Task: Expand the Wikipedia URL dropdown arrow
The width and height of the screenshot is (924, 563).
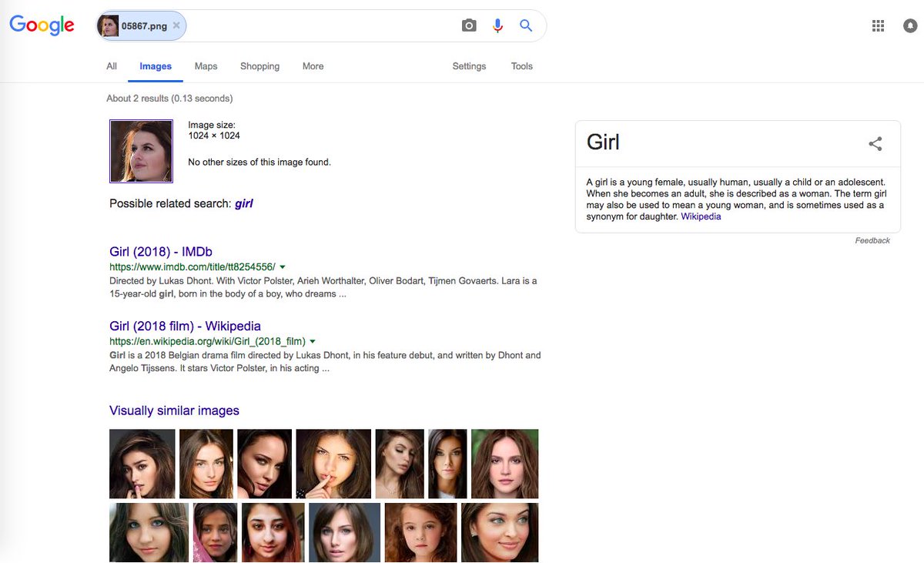Action: click(x=313, y=341)
